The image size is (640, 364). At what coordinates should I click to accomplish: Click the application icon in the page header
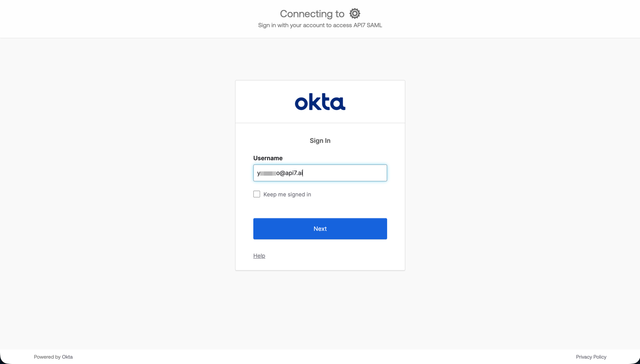point(355,13)
